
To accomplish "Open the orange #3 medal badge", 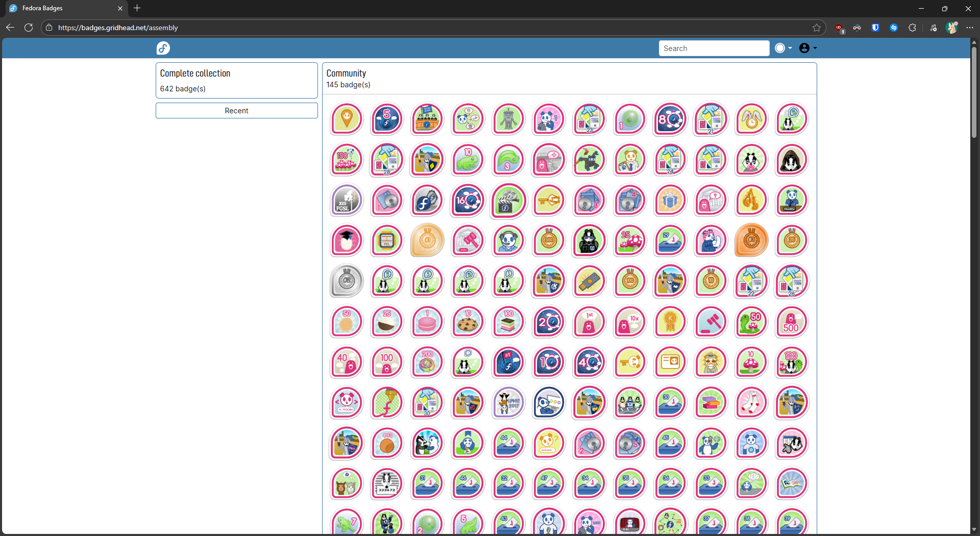I will (x=751, y=240).
